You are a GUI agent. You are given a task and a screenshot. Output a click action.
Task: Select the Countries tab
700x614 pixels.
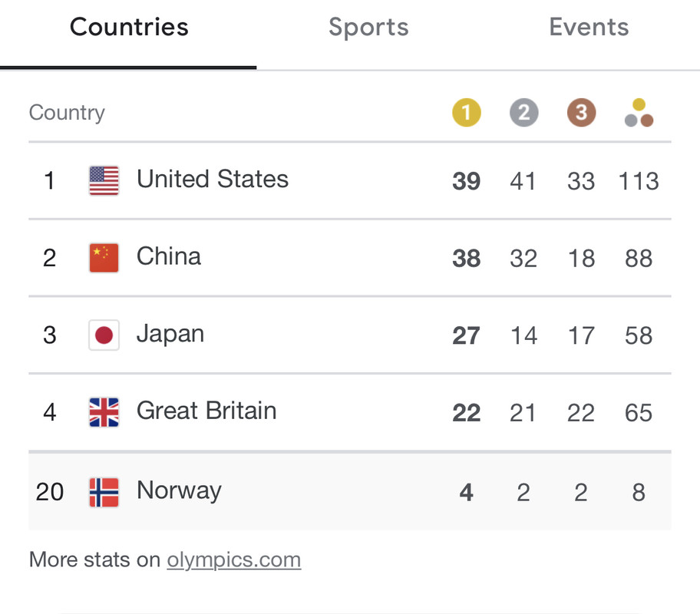129,27
